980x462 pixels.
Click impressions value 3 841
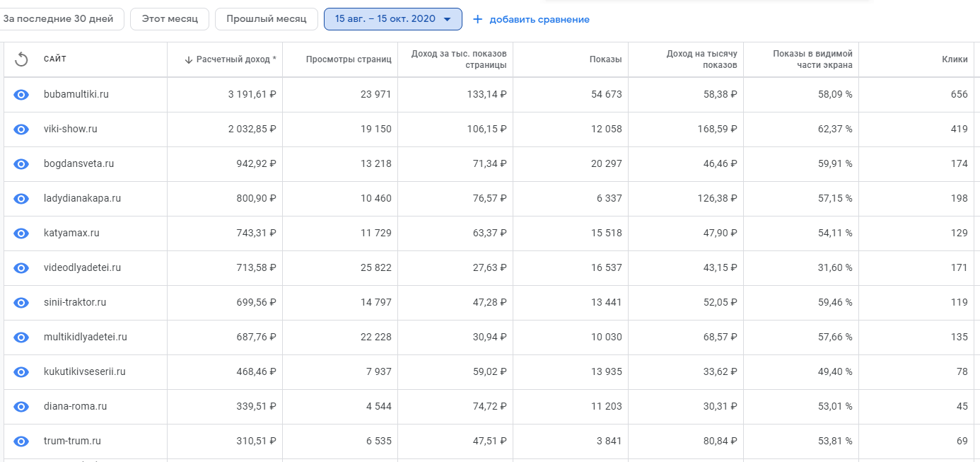pos(609,441)
